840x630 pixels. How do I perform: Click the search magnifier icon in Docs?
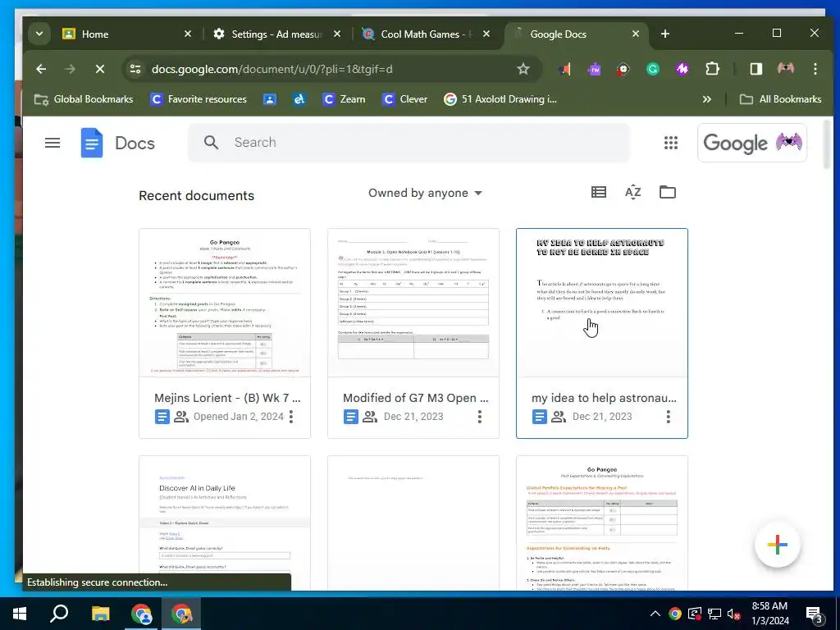[211, 143]
